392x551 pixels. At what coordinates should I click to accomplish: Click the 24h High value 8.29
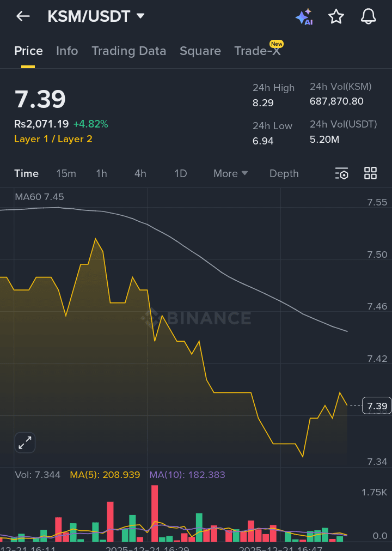[263, 103]
